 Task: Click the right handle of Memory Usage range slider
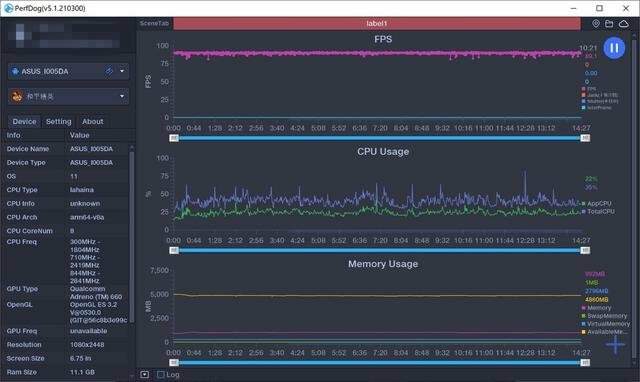pyautogui.click(x=585, y=362)
